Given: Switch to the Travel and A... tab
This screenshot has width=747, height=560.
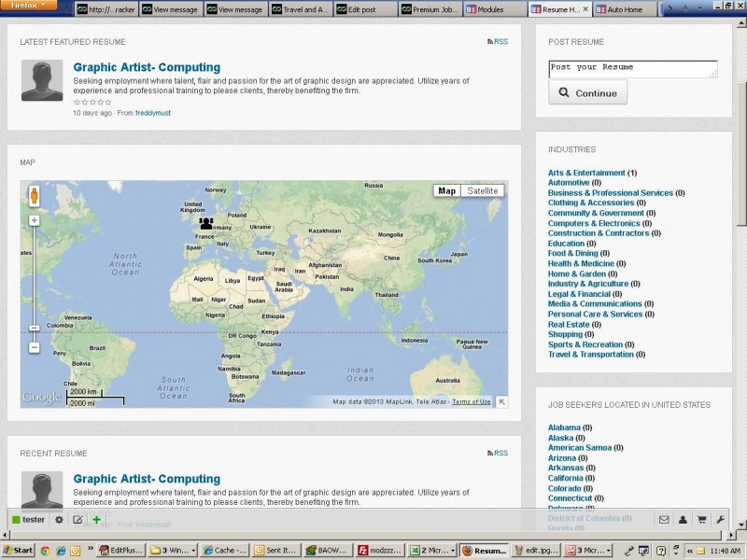Looking at the screenshot, I should coord(301,9).
